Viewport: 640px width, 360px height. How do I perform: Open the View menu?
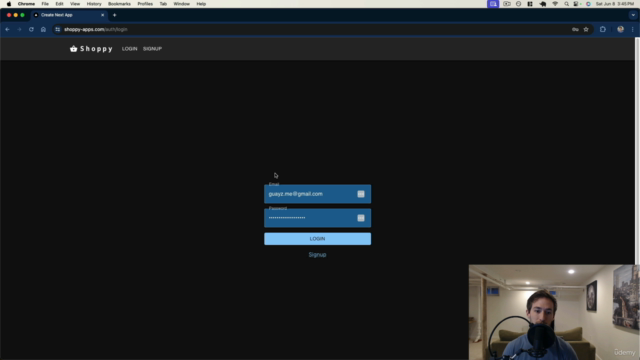pyautogui.click(x=75, y=4)
